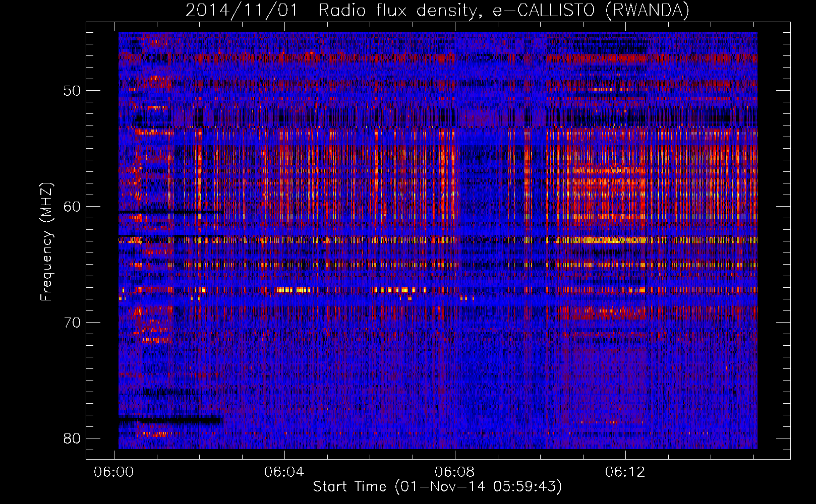The image size is (816, 504).
Task: Click the 50 MHz tick label
Action: click(72, 91)
